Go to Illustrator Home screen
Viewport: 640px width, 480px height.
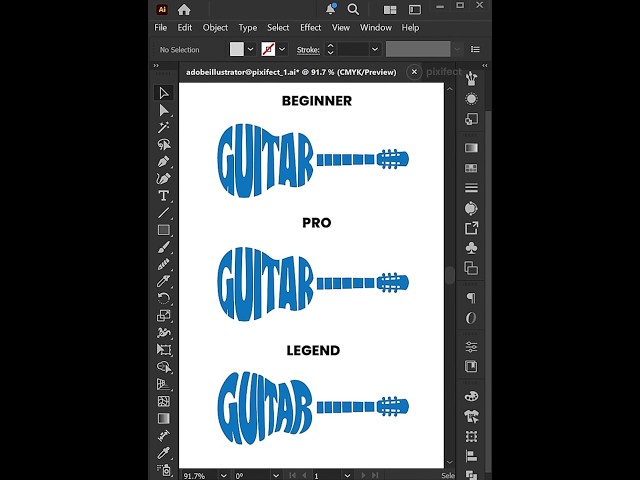(x=184, y=9)
